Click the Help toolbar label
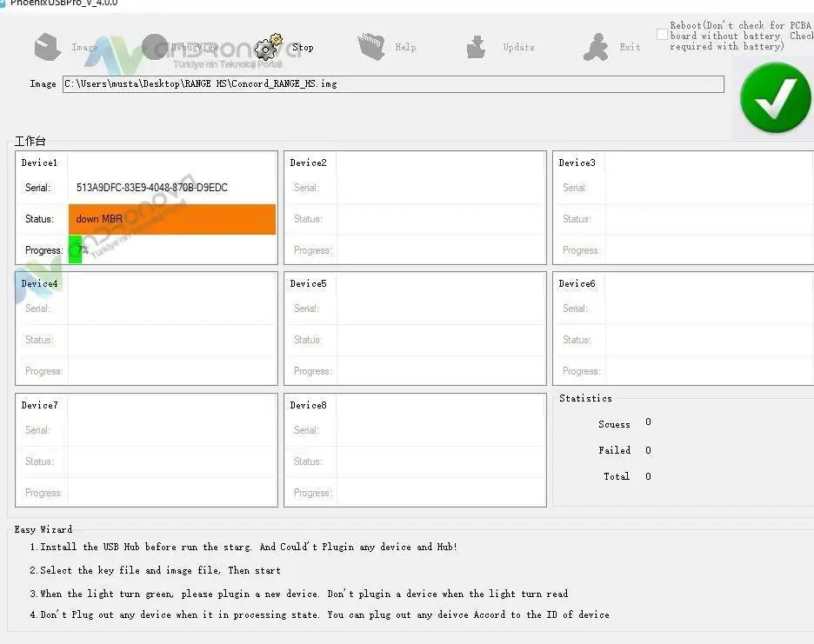The width and height of the screenshot is (814, 644). click(405, 47)
